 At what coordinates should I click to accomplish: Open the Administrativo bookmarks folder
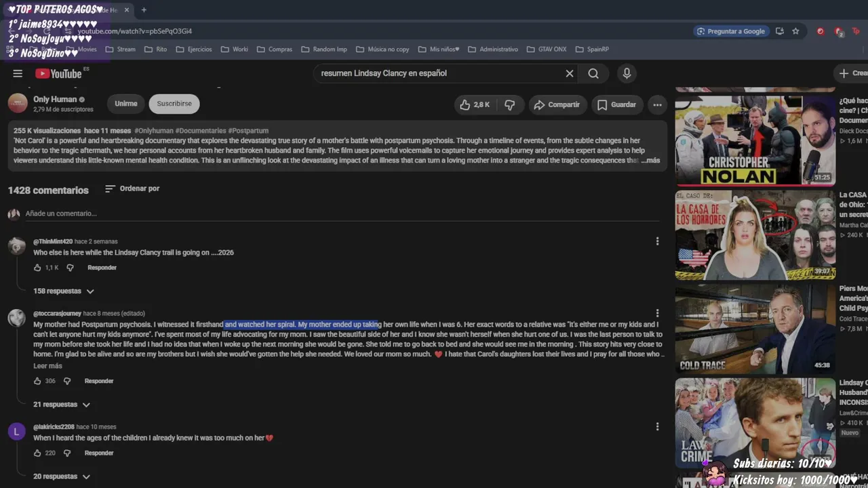pos(493,49)
